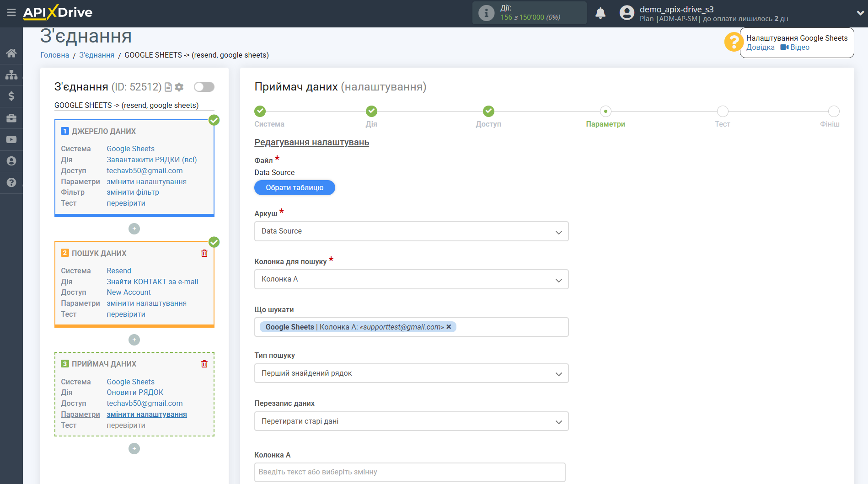The width and height of the screenshot is (868, 484).
Task: Remove the supporttest@gmail.com search tag
Action: click(x=449, y=327)
